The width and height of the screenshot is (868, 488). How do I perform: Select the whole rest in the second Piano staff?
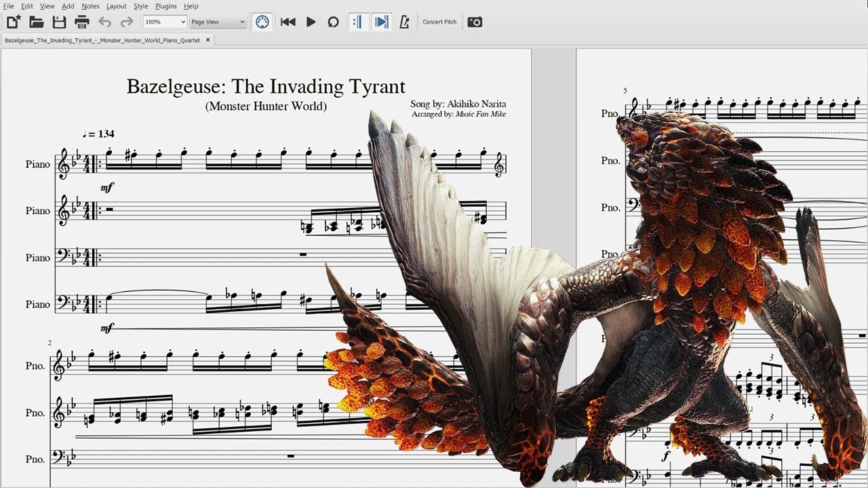click(110, 209)
